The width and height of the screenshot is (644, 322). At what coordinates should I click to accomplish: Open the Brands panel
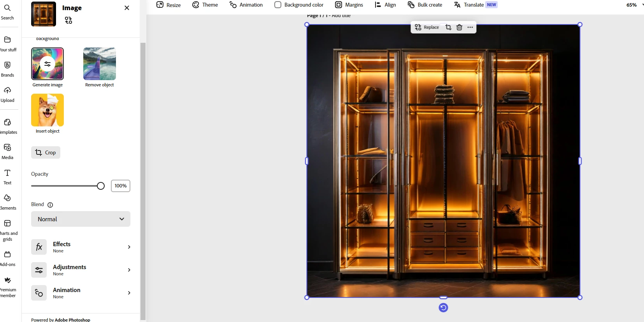[7, 69]
